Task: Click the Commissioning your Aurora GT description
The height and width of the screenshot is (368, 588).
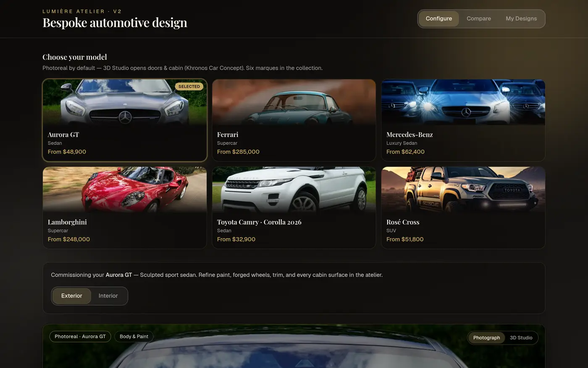Action: pyautogui.click(x=217, y=275)
